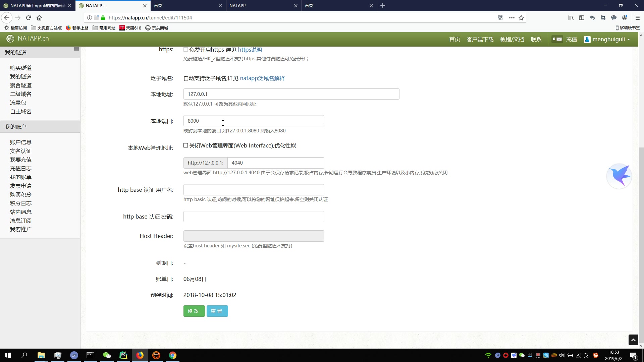
Task: Open the 京东商城 bookmark
Action: tap(157, 28)
